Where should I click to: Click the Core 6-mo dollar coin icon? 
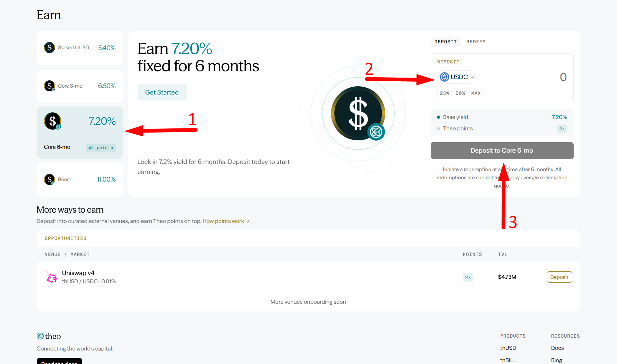(52, 121)
